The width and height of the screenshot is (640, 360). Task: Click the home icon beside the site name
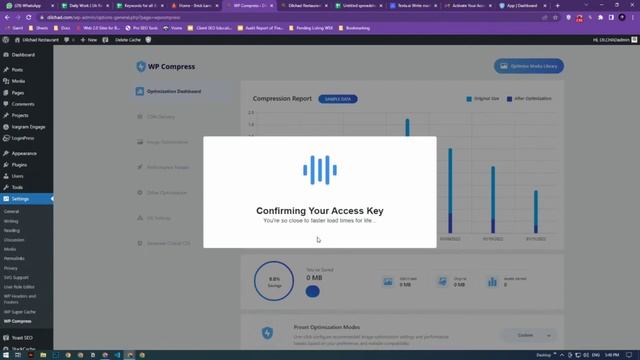point(17,40)
